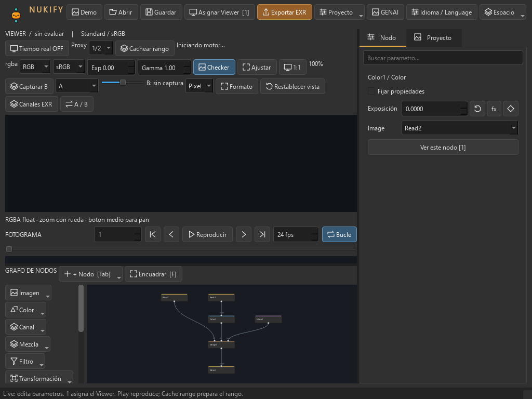532x399 pixels.
Task: Click the Exposición 0.0000 value field
Action: click(x=435, y=109)
